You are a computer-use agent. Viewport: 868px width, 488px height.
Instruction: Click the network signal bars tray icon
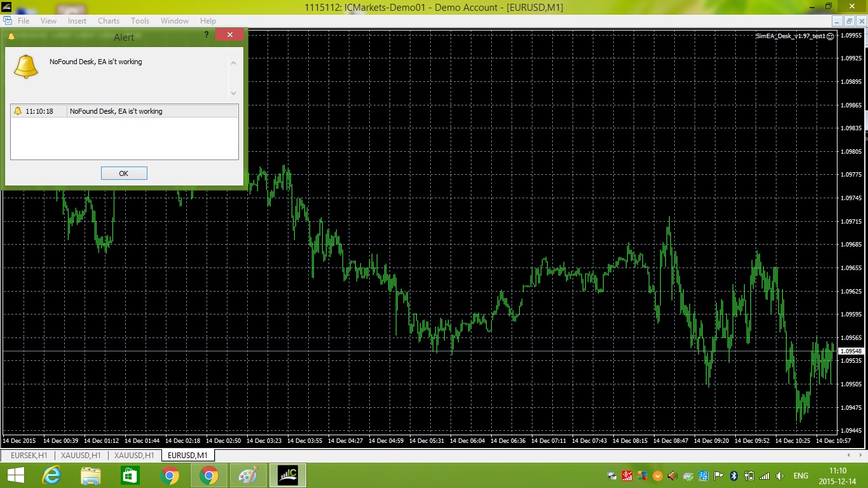point(764,475)
